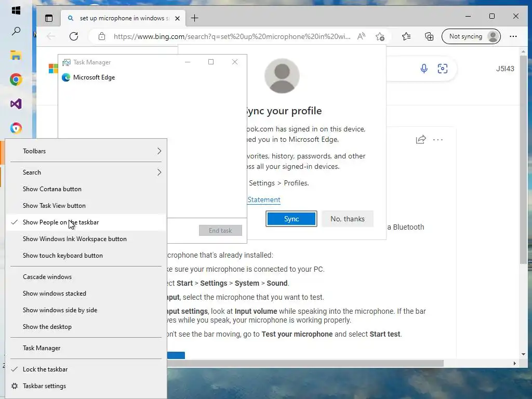Open more options on the answer card
Image resolution: width=532 pixels, height=399 pixels.
438,139
